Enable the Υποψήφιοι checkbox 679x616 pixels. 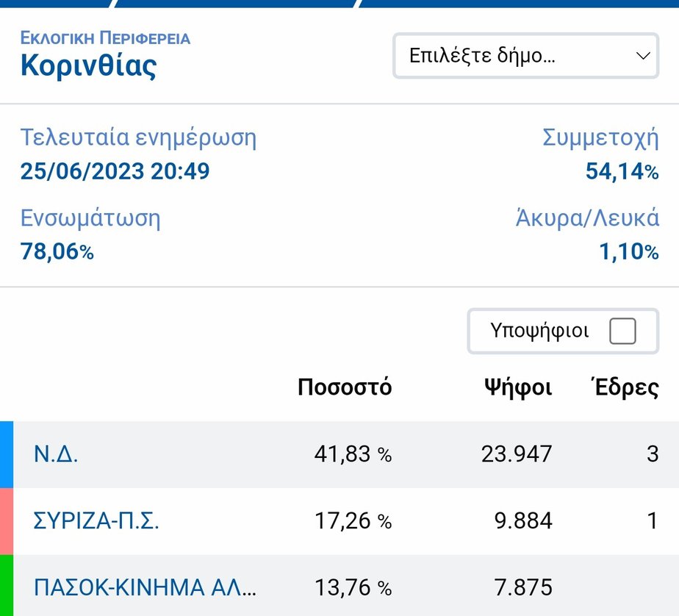tap(622, 332)
